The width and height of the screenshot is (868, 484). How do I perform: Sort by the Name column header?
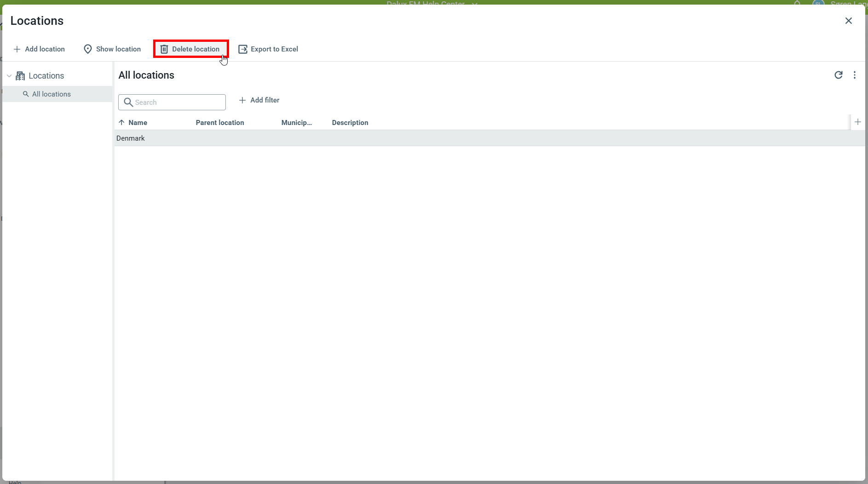(x=138, y=123)
